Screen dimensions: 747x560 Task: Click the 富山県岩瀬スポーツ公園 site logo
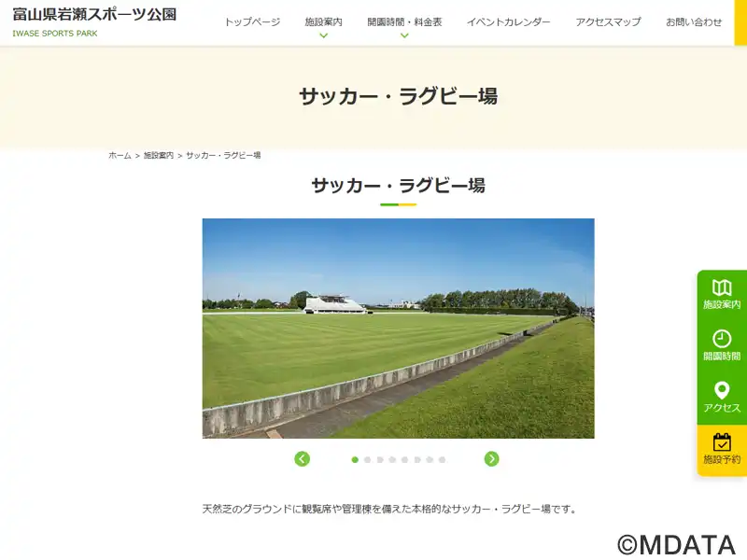click(x=94, y=15)
